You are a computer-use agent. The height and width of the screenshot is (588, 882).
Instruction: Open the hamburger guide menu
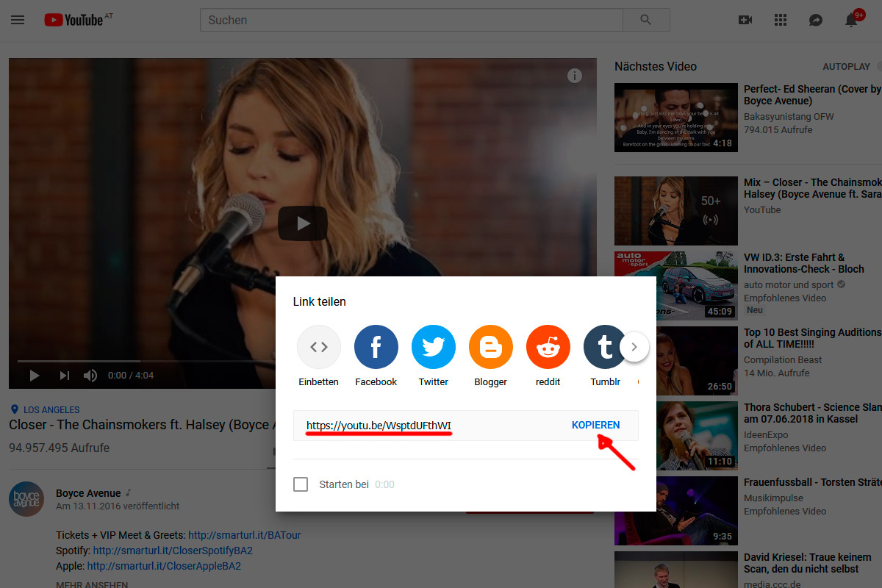pos(18,20)
